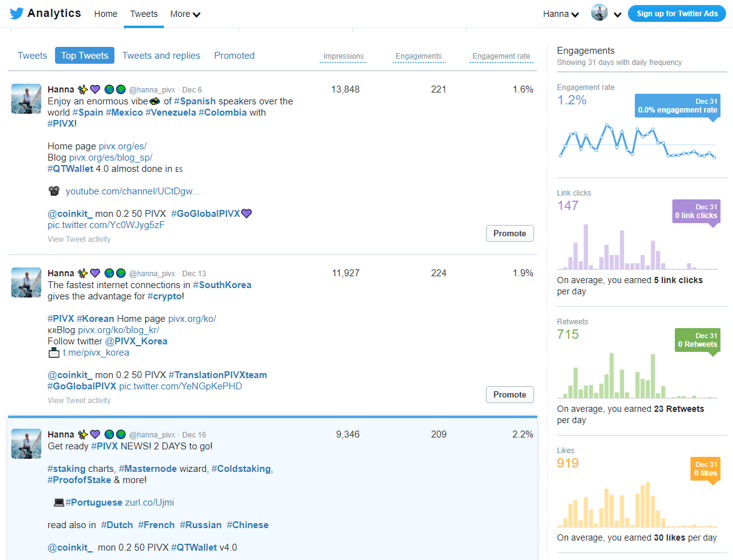
Task: Click avatar thumbnail of the Dec 16 tweet
Action: 26,444
